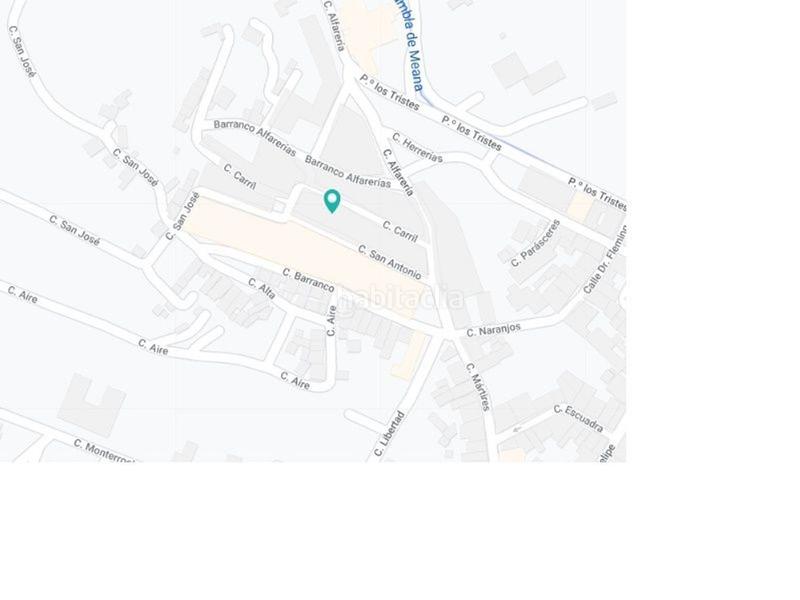The width and height of the screenshot is (800, 600).
Task: Select the C. Mártires street label
Action: (478, 386)
